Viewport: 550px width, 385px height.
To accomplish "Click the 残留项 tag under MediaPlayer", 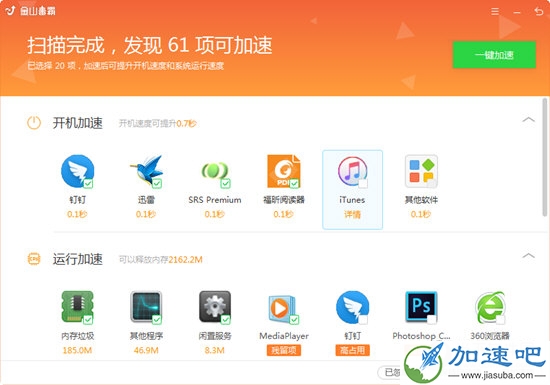I will coord(283,350).
